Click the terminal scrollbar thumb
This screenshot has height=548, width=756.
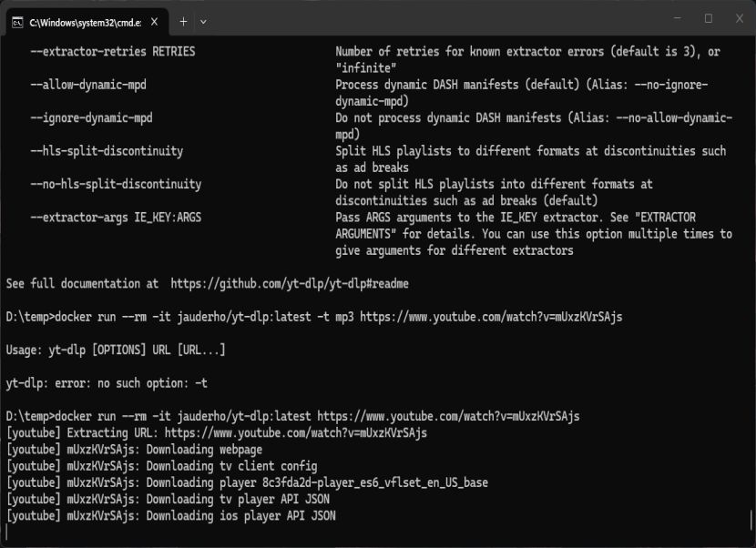point(751,520)
